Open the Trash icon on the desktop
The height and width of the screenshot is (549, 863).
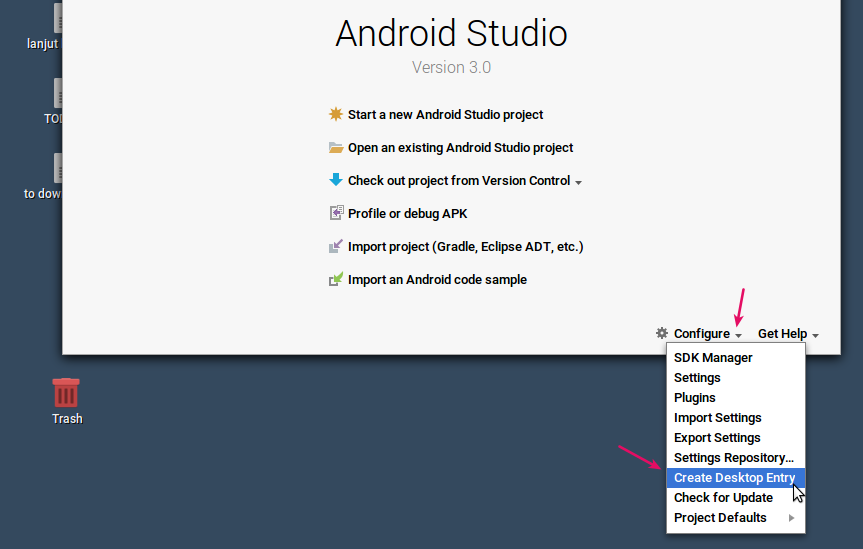pyautogui.click(x=66, y=393)
